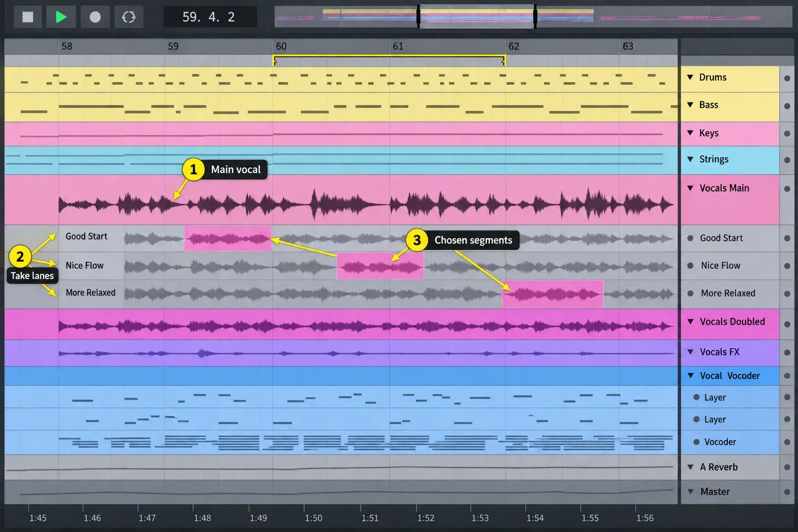Viewport: 798px width, 532px height.
Task: Click the highlighted segment in More Relaxed lane
Action: point(553,294)
